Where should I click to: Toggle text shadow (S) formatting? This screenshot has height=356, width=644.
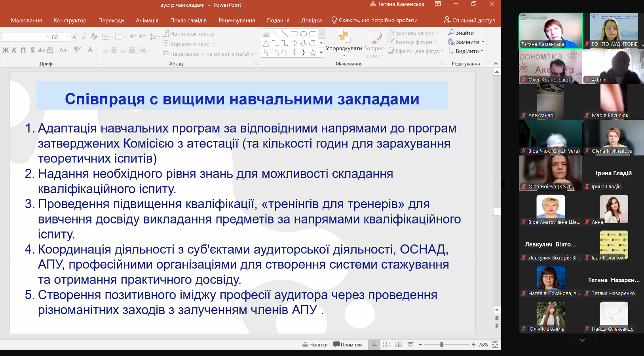click(32, 50)
